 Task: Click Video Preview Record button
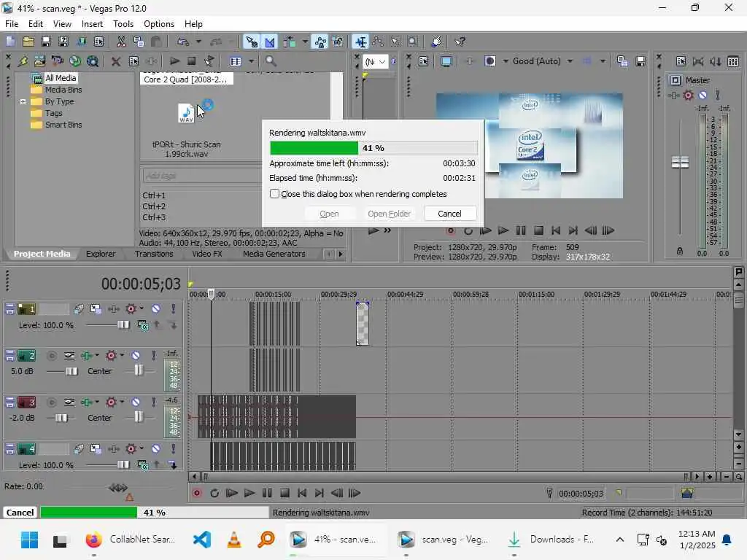point(450,231)
